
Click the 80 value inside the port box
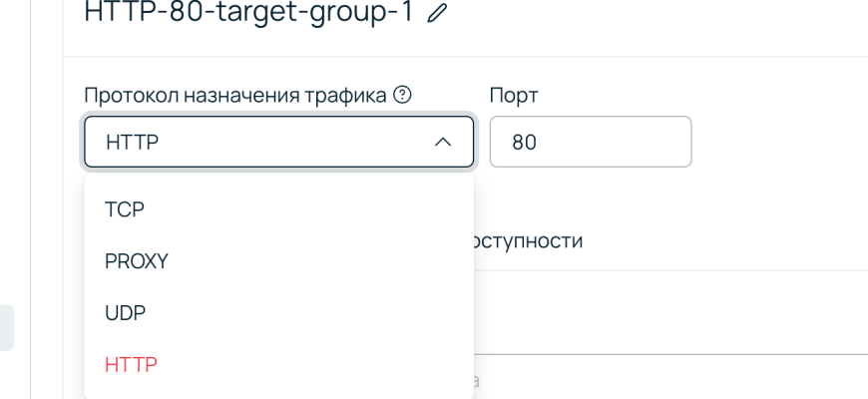[525, 143]
